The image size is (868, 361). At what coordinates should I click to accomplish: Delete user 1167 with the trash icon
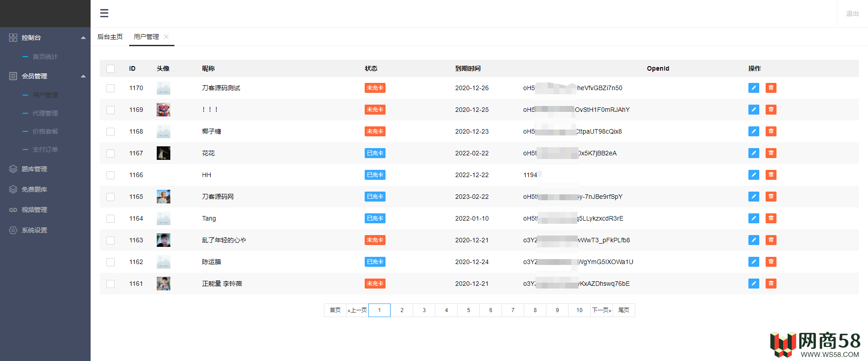click(771, 153)
